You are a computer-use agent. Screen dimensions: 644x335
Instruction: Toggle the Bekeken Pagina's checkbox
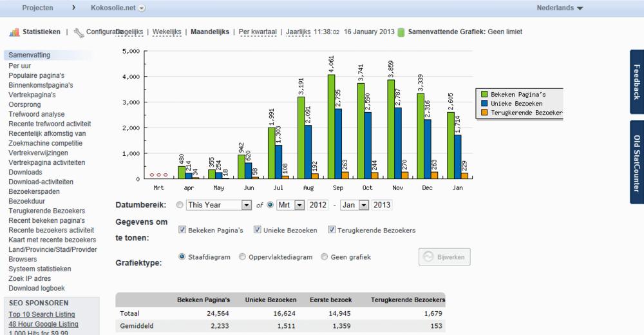click(x=182, y=230)
